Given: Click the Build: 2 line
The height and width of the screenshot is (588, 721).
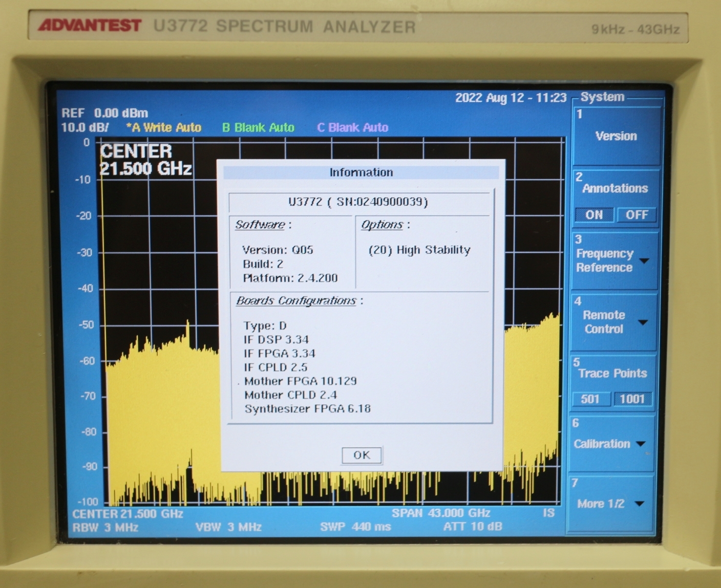Looking at the screenshot, I should coord(263,264).
